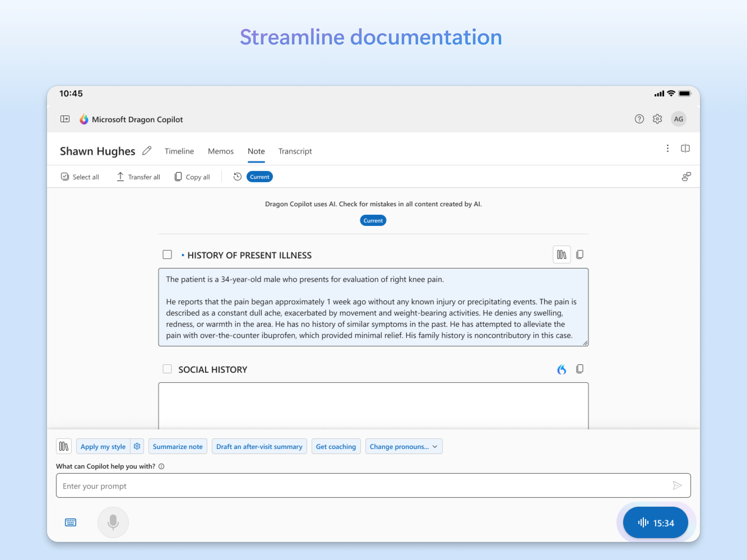Copy the History of Present Illness section
The image size is (747, 560).
[580, 255]
